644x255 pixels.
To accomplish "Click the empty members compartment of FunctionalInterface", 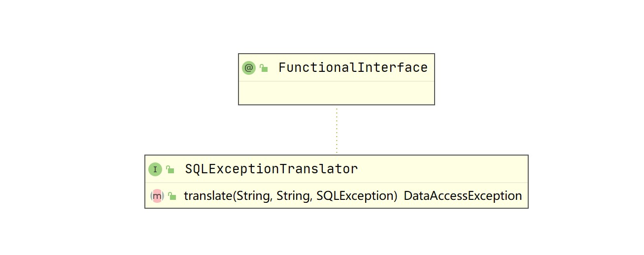I will pos(336,93).
